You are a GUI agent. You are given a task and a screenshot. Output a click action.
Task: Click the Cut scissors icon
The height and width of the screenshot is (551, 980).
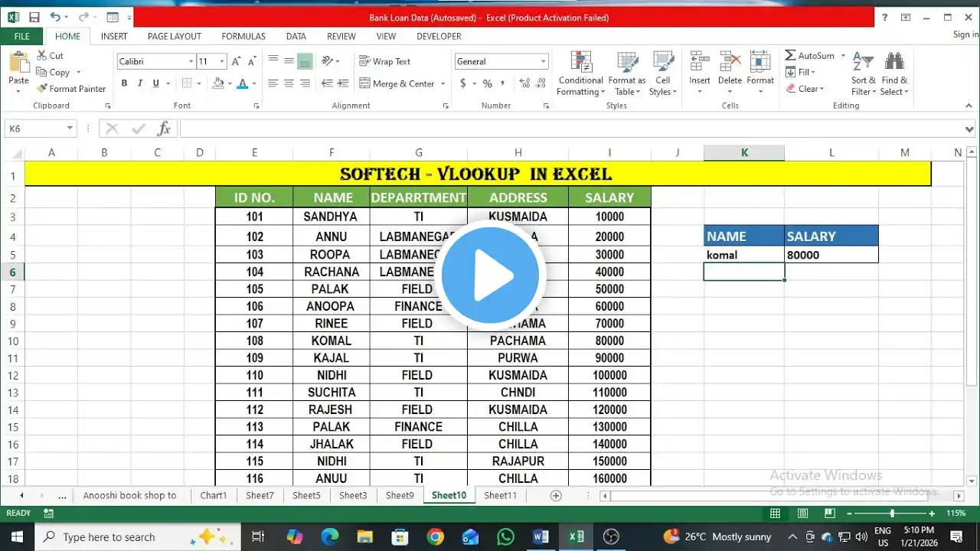[x=41, y=56]
